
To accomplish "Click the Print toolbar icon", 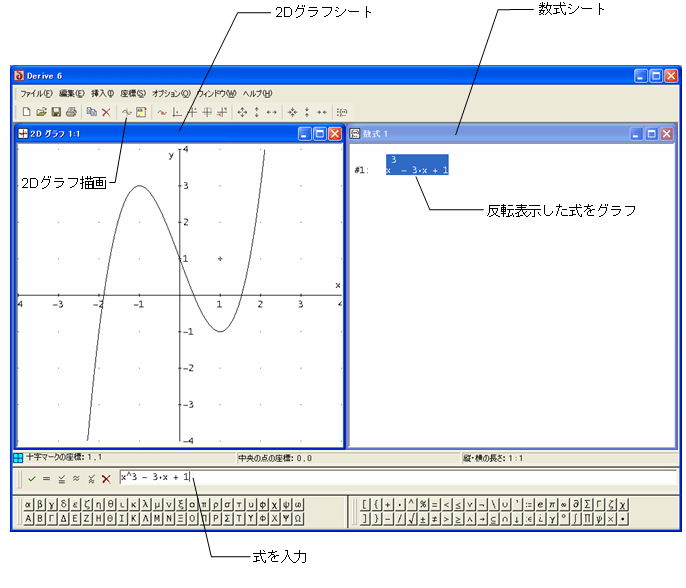I will tap(71, 112).
